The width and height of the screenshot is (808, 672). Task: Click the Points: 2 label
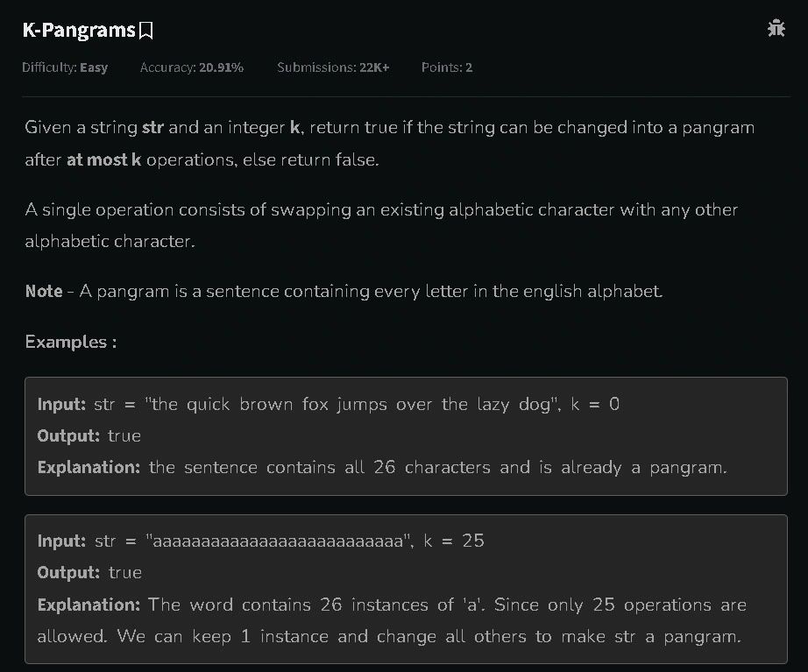pos(447,67)
